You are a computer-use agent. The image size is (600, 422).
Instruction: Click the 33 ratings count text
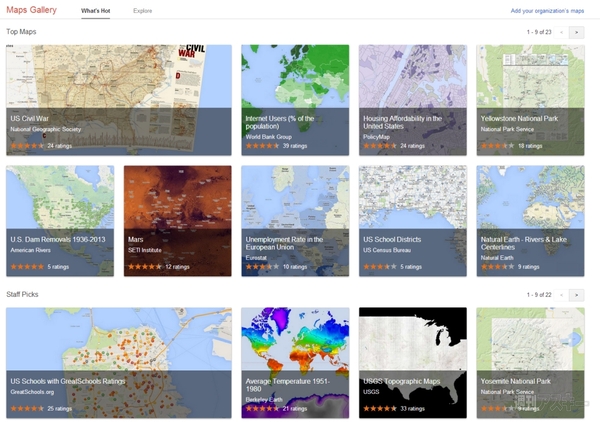pos(412,409)
